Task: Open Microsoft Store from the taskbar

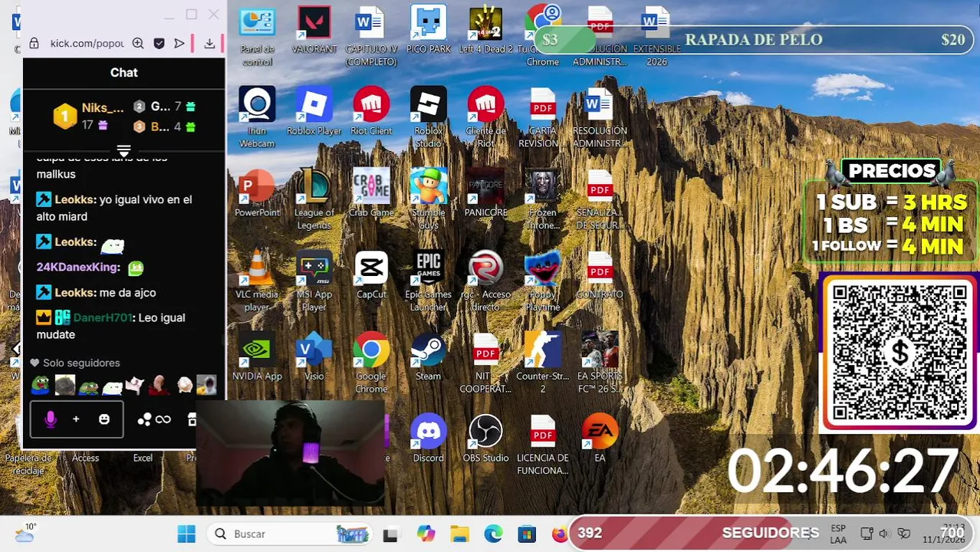Action: coord(527,534)
